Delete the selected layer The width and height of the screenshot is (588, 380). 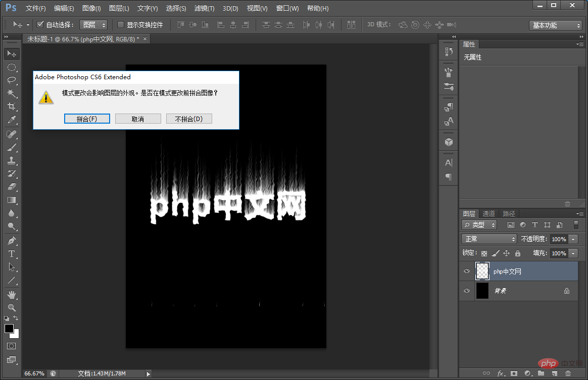click(x=568, y=373)
